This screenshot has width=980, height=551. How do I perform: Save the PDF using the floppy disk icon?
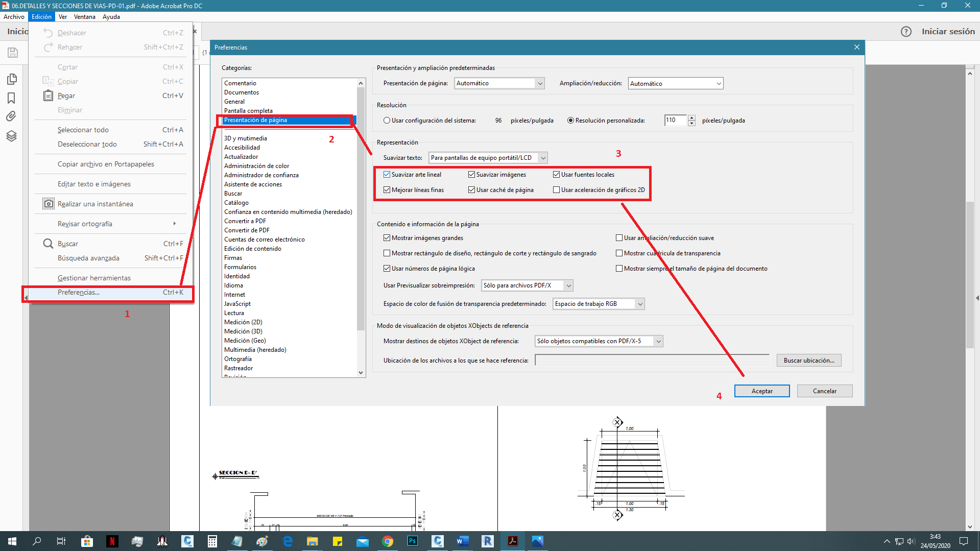click(x=11, y=52)
